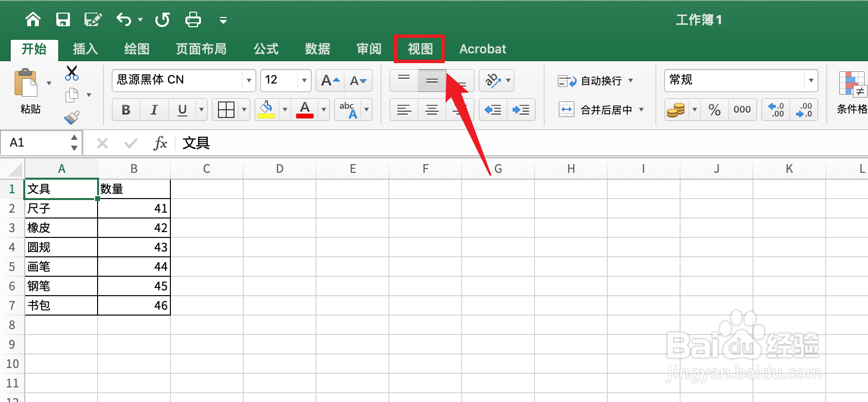This screenshot has width=868, height=402.
Task: Redo the last action
Action: pos(162,19)
